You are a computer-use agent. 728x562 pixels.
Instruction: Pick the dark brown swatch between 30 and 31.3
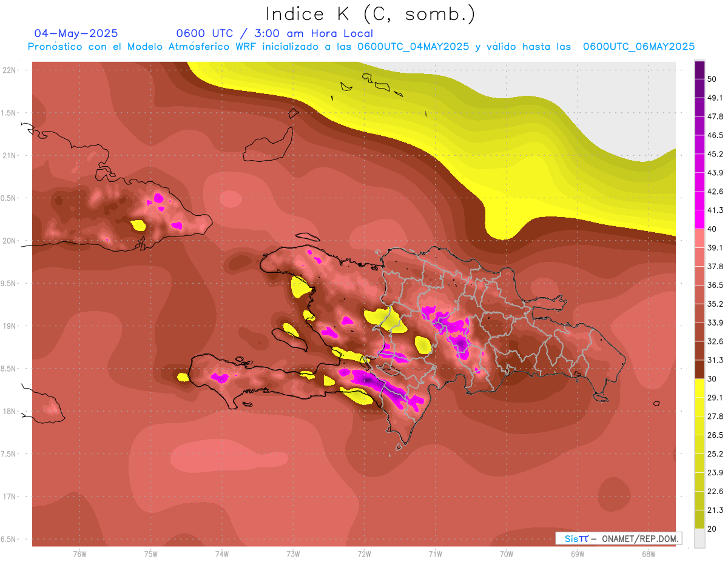click(x=699, y=369)
